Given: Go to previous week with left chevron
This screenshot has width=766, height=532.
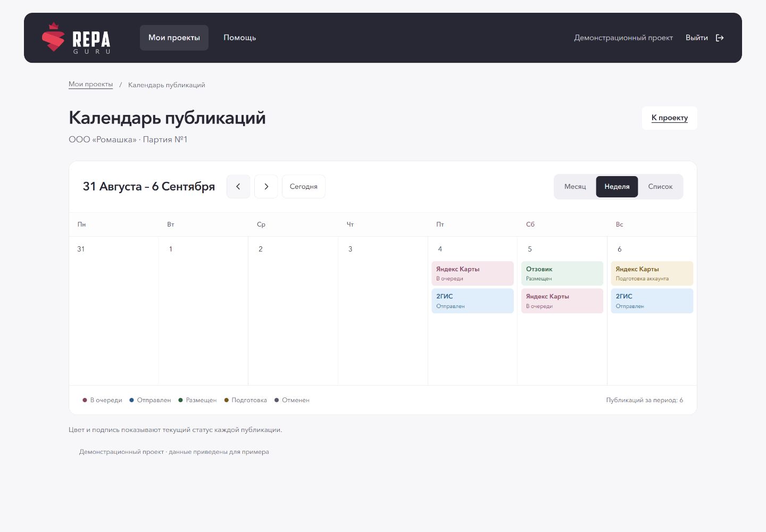Looking at the screenshot, I should [x=238, y=187].
